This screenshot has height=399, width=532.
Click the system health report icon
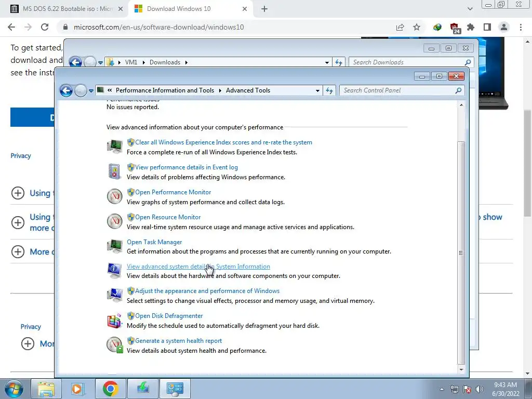[x=115, y=345]
